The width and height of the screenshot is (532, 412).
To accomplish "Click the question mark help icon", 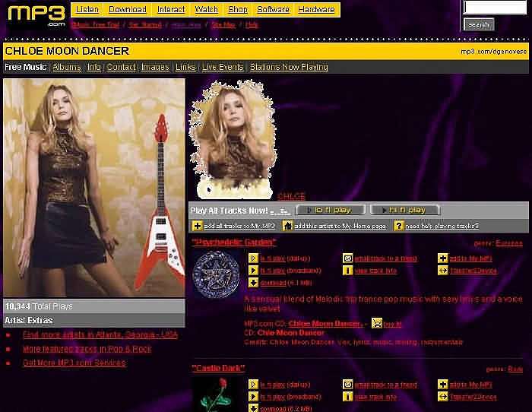I will pyautogui.click(x=399, y=226).
